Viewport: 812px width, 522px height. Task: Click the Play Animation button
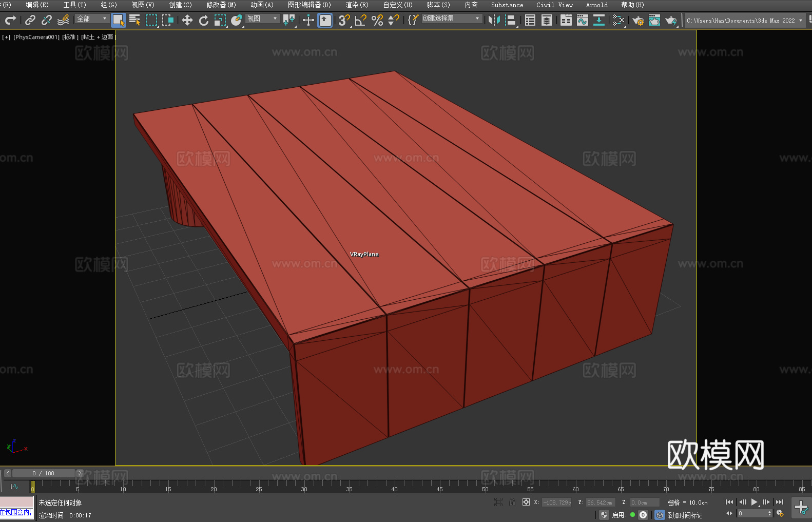(755, 502)
